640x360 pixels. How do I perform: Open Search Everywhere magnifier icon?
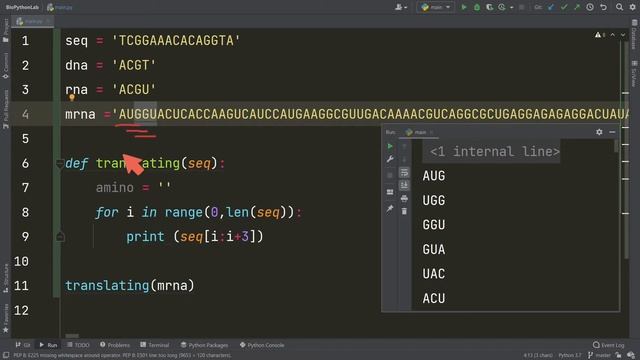click(619, 7)
